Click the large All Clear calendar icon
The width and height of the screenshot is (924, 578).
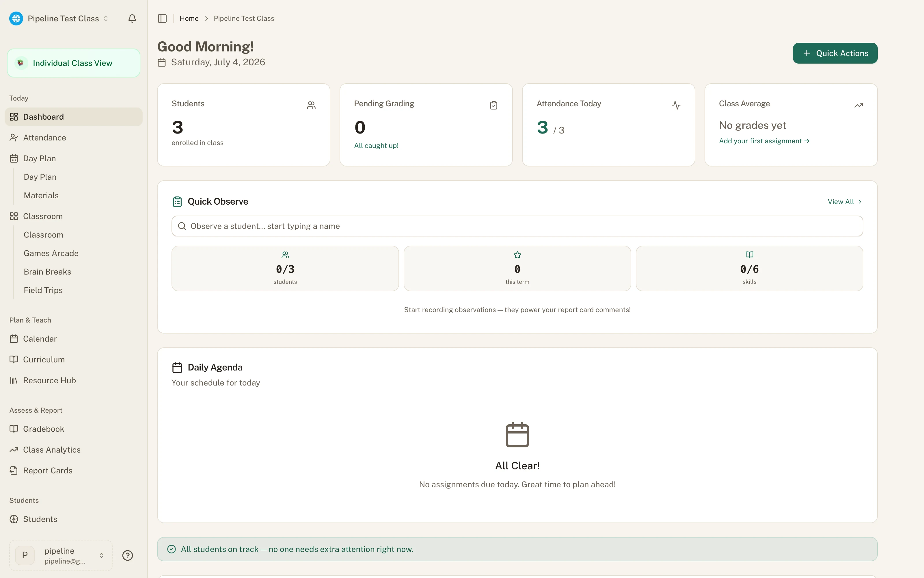(x=517, y=435)
